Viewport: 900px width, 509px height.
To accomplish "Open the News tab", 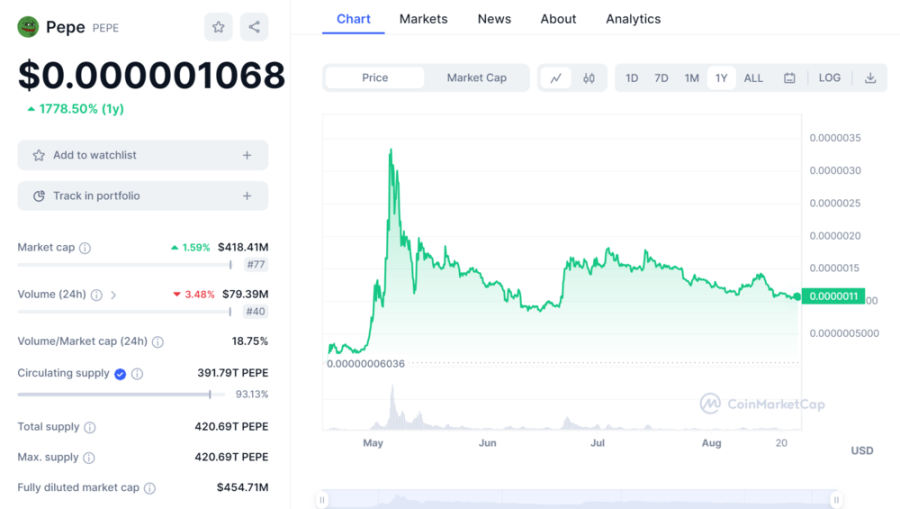I will coord(494,19).
